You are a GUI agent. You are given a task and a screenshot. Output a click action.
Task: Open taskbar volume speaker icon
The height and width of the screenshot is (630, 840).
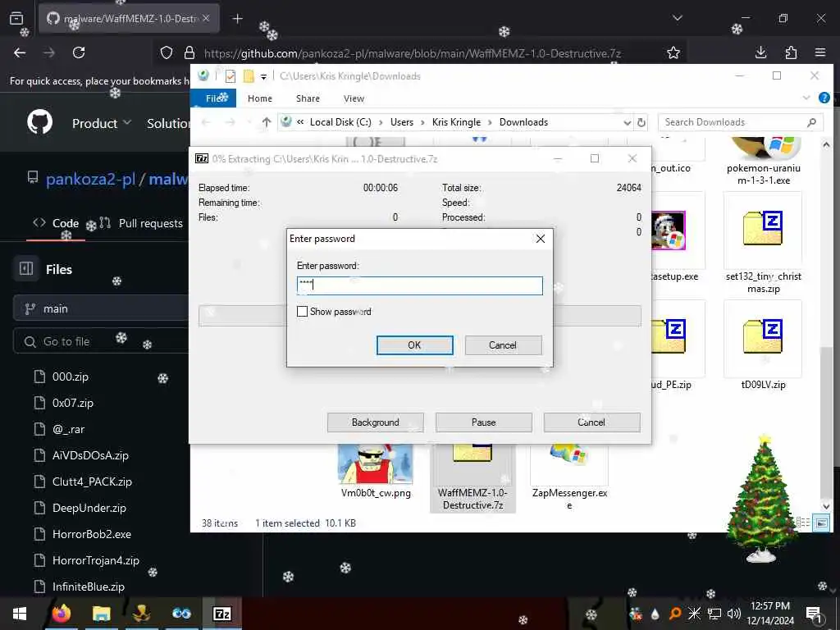point(734,614)
